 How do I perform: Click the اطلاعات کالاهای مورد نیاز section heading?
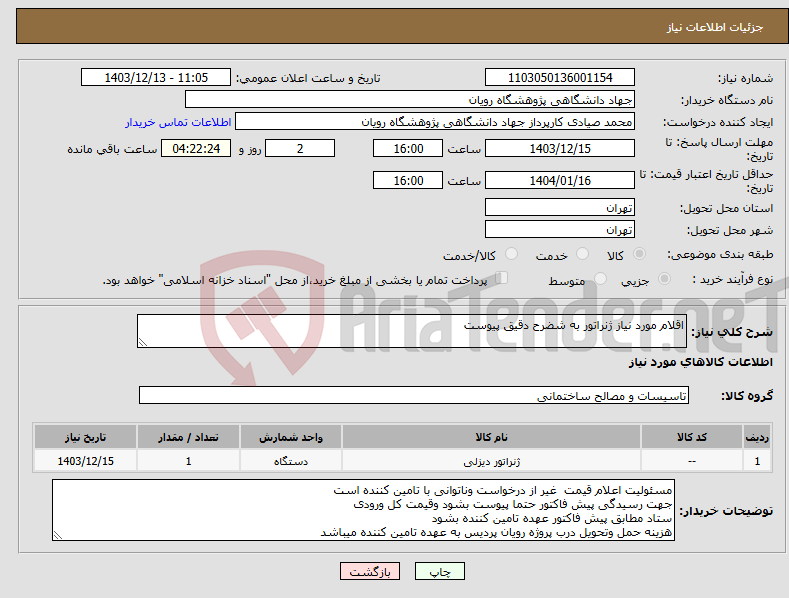tap(700, 362)
